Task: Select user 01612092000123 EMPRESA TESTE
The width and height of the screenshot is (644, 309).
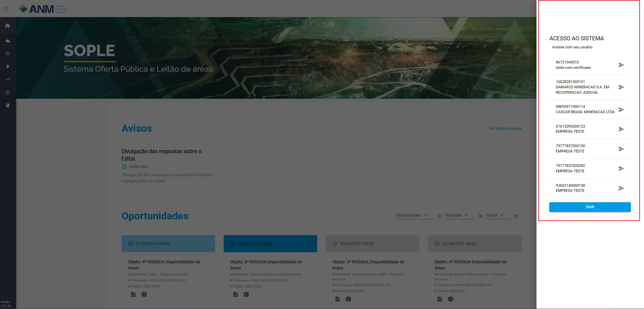Action: point(590,129)
